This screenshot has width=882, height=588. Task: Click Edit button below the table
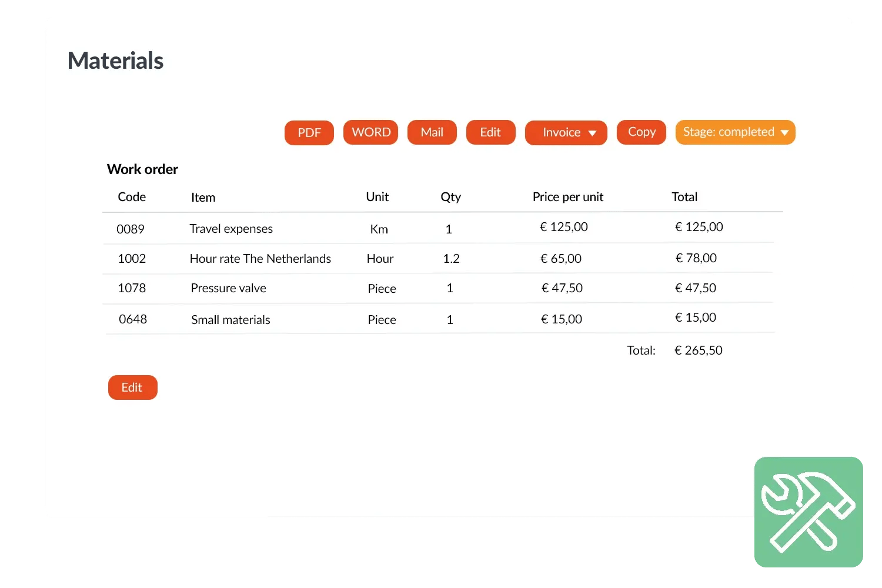[132, 387]
